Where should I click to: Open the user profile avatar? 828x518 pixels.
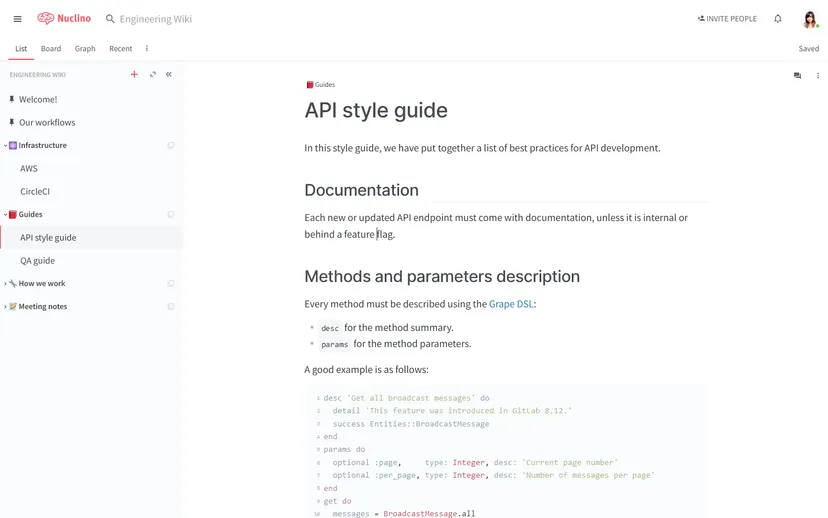810,19
